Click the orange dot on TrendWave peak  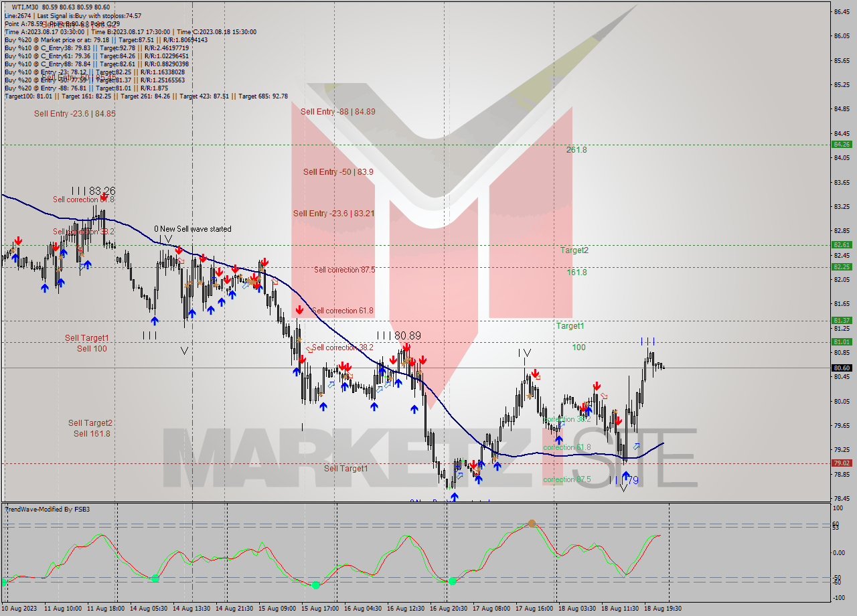532,523
